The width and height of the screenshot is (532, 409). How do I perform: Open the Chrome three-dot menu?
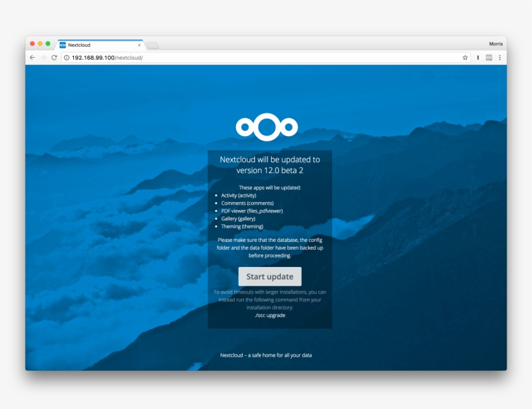(500, 57)
